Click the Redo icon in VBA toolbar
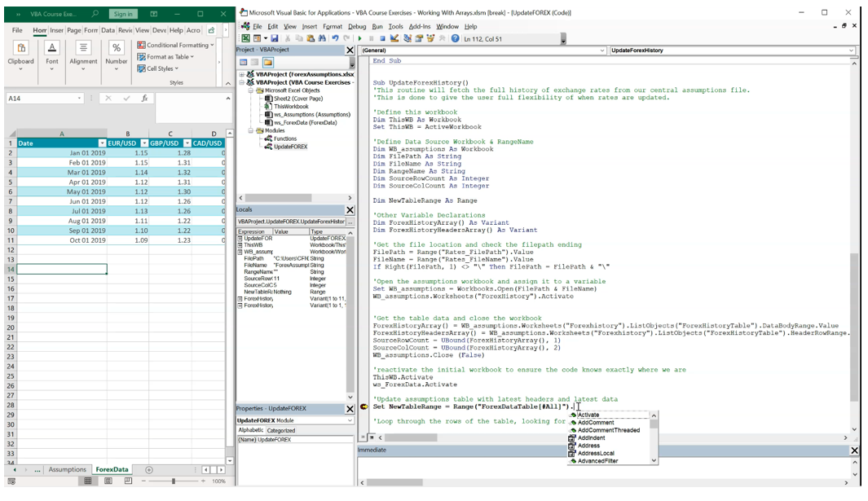 [346, 39]
